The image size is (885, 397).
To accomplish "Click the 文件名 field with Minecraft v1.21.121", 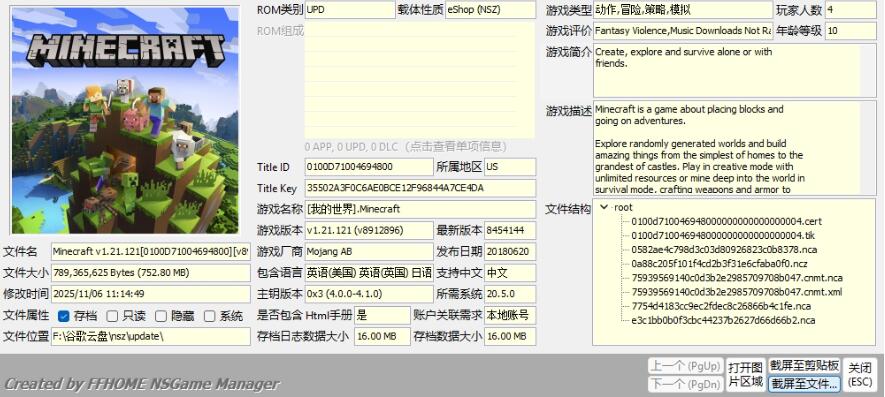I will point(151,251).
